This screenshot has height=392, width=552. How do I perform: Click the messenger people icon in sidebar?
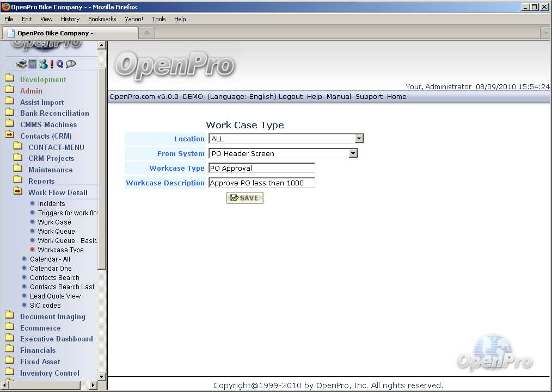click(x=43, y=64)
